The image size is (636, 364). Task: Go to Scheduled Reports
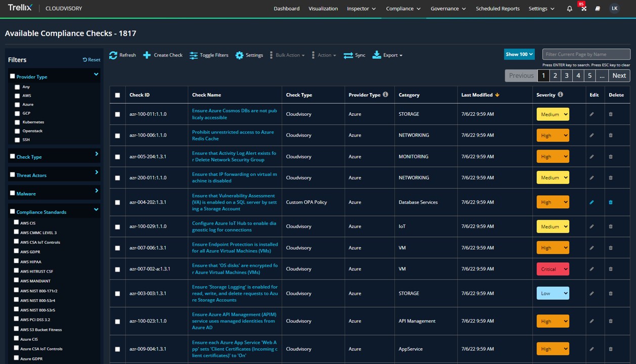[x=497, y=9]
